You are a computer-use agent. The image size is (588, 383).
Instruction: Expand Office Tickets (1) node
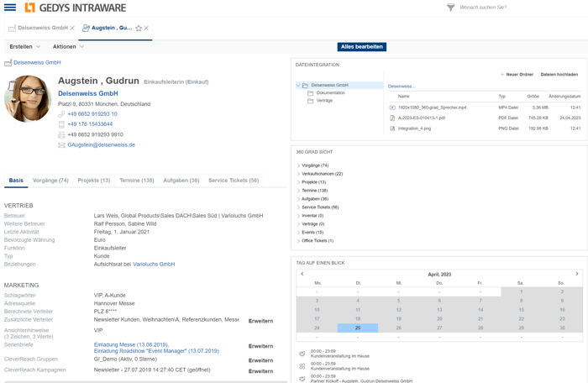(298, 241)
